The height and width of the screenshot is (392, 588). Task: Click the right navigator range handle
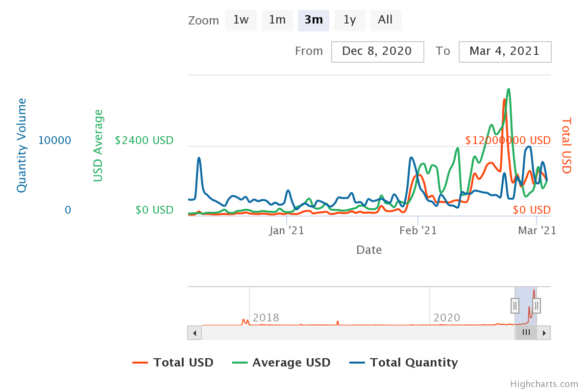[x=537, y=306]
